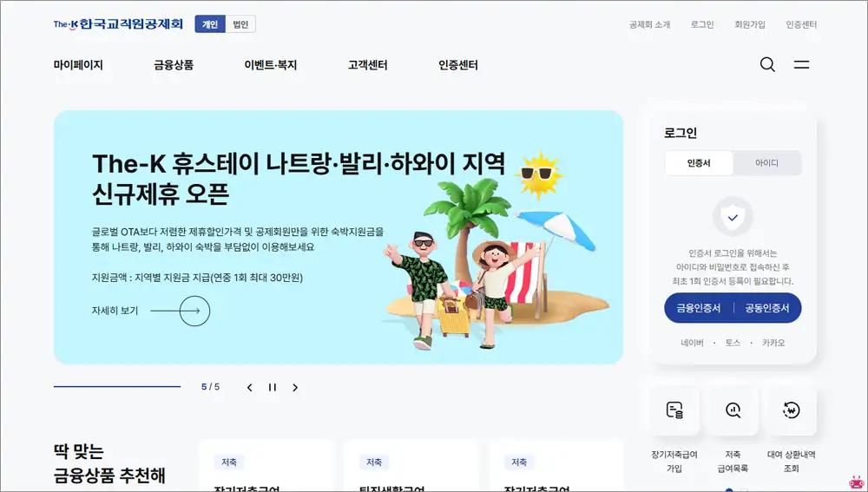
Task: Choose 카카오 login option
Action: (773, 343)
